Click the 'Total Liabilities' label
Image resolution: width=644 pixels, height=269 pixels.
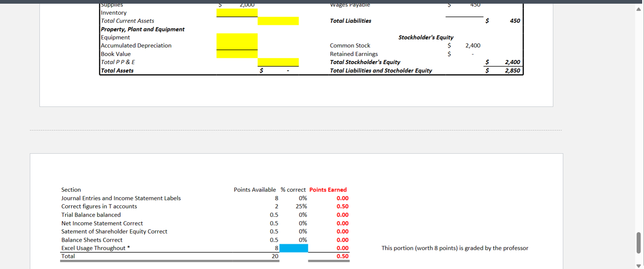pos(350,21)
